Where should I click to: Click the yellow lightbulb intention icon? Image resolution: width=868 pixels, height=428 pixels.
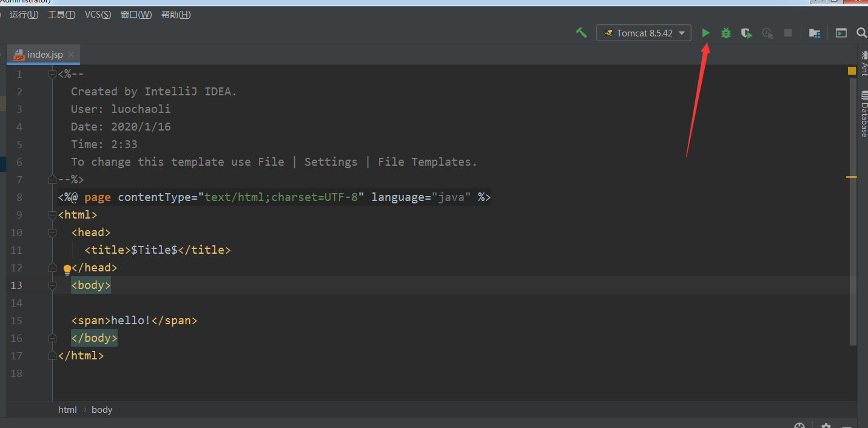(x=67, y=270)
